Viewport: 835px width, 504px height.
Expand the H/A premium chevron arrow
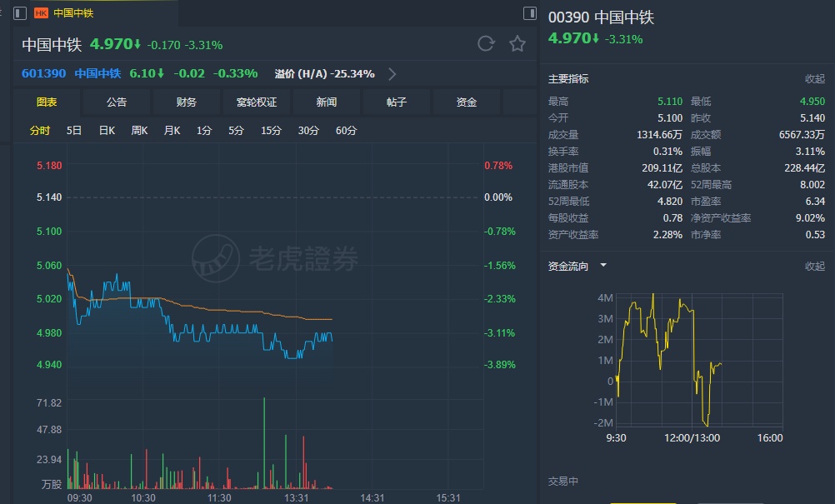(392, 73)
